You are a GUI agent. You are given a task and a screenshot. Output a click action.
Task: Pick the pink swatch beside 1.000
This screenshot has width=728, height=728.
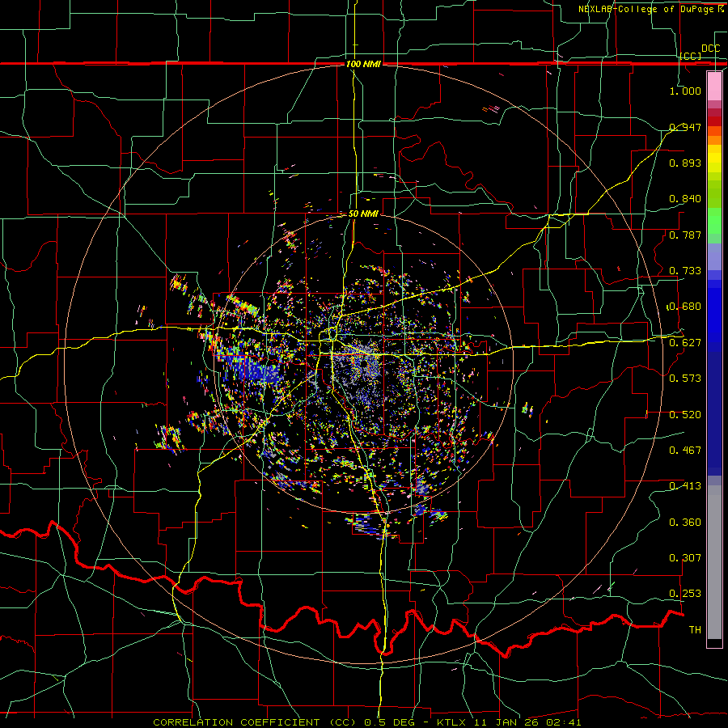point(714,86)
